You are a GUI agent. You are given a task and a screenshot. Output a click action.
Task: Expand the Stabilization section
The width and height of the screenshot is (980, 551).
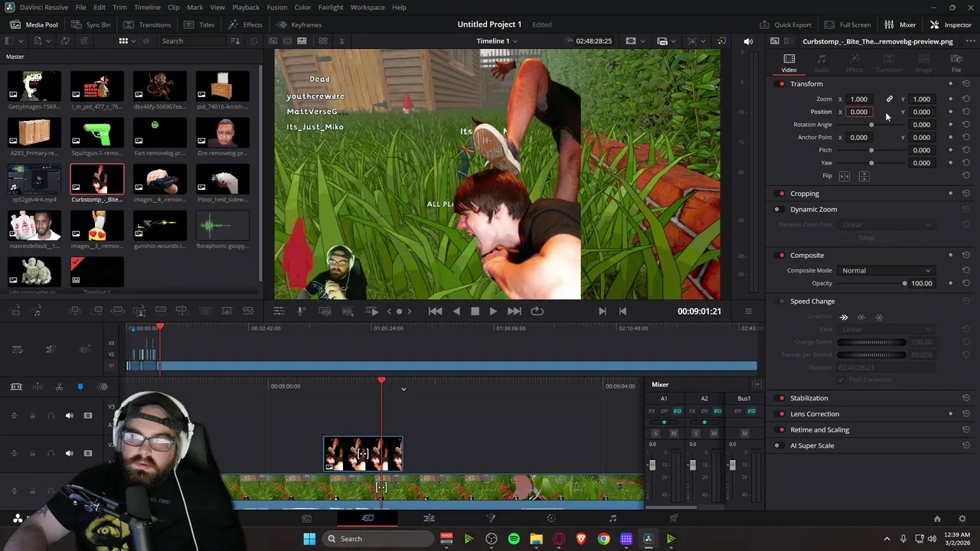809,398
